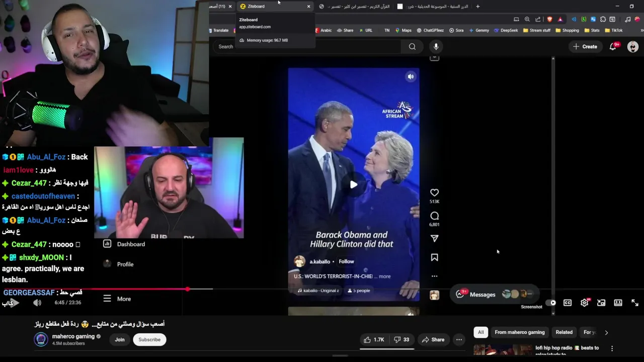Open the Maps bookmark
Viewport: 644px width, 362px height.
pos(404,30)
